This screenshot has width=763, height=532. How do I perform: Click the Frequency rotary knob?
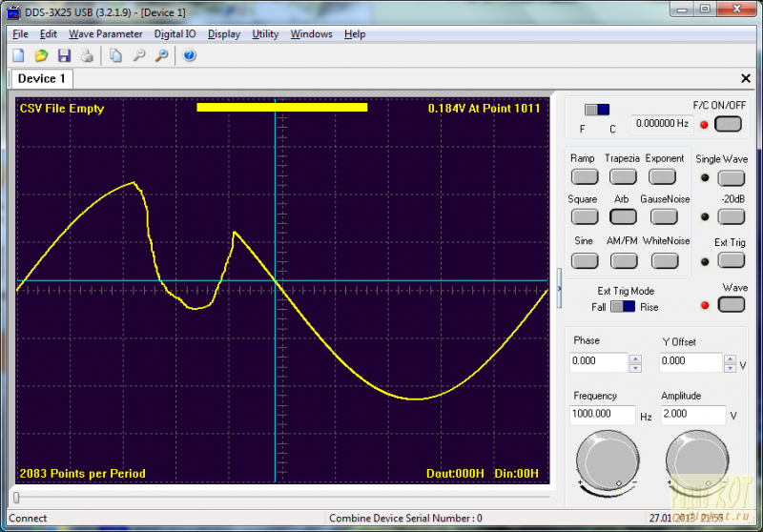pos(608,461)
